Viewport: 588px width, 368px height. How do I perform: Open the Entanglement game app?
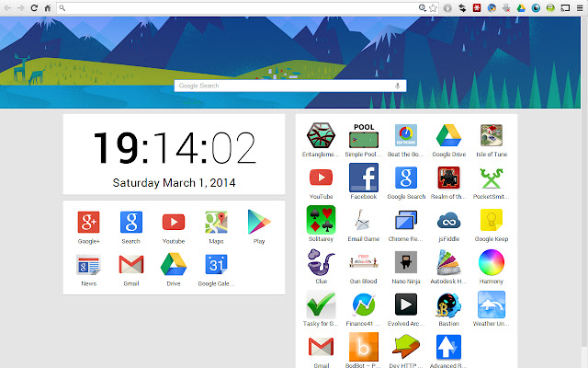[321, 135]
